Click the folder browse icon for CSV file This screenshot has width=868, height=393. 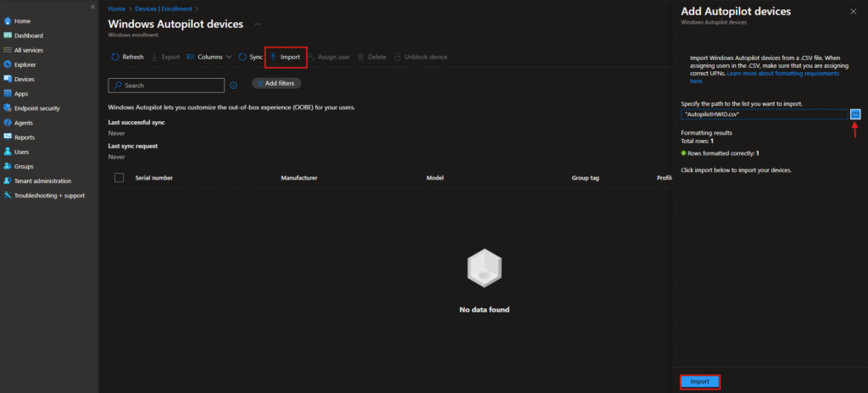pos(855,113)
